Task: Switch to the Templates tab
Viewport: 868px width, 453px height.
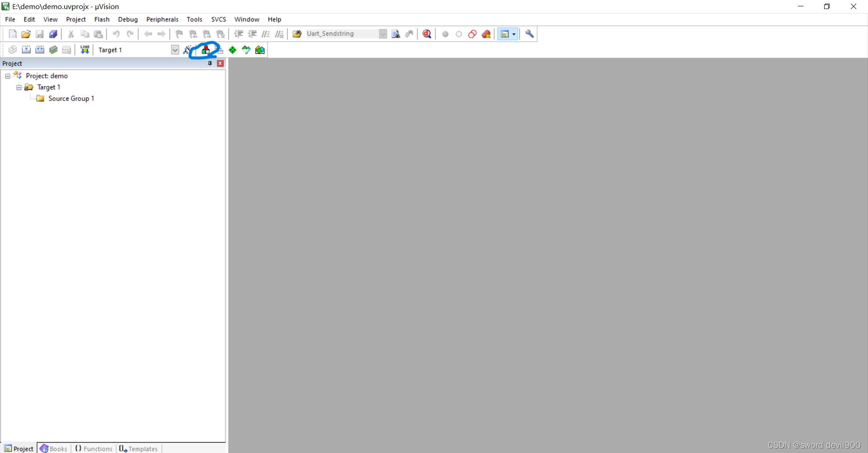Action: pos(138,448)
